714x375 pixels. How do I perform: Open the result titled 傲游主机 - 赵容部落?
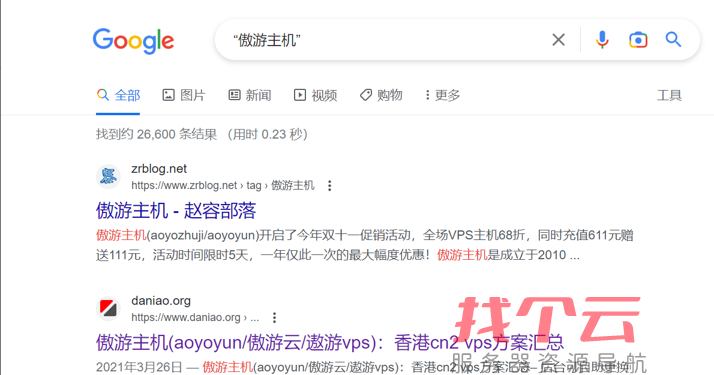[x=176, y=211]
